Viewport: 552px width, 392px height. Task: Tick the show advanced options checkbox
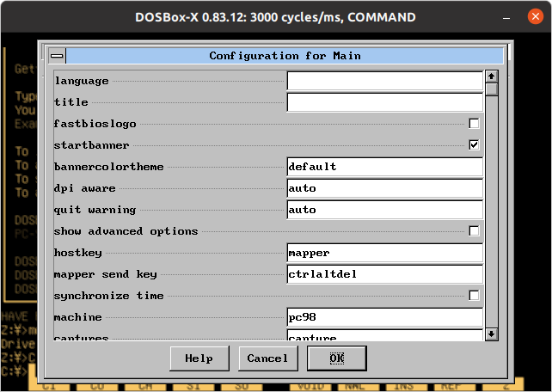pos(474,231)
